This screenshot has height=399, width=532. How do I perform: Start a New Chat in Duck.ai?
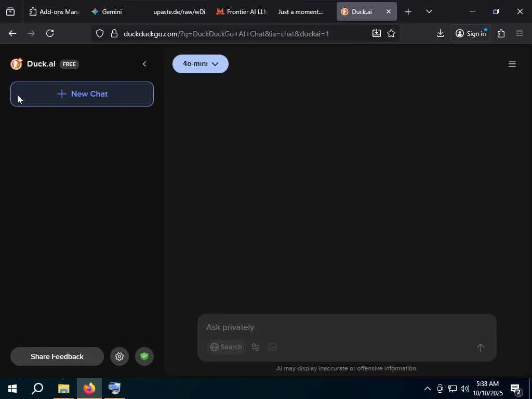(82, 94)
